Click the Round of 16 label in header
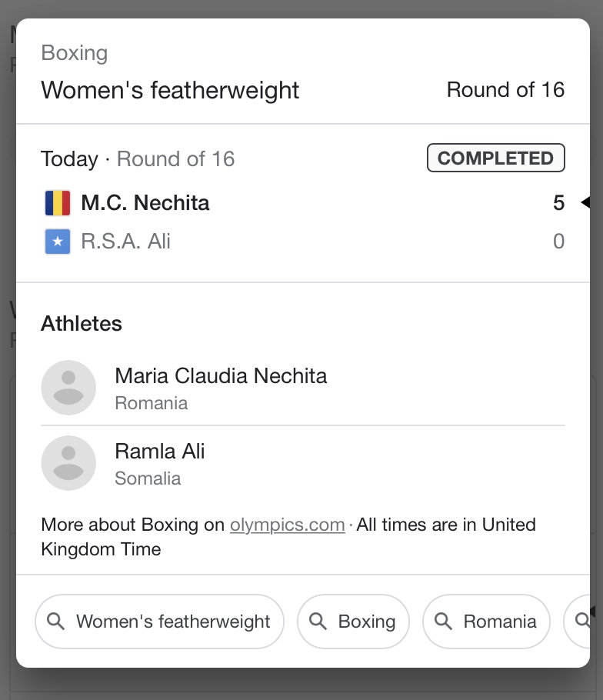 point(505,90)
